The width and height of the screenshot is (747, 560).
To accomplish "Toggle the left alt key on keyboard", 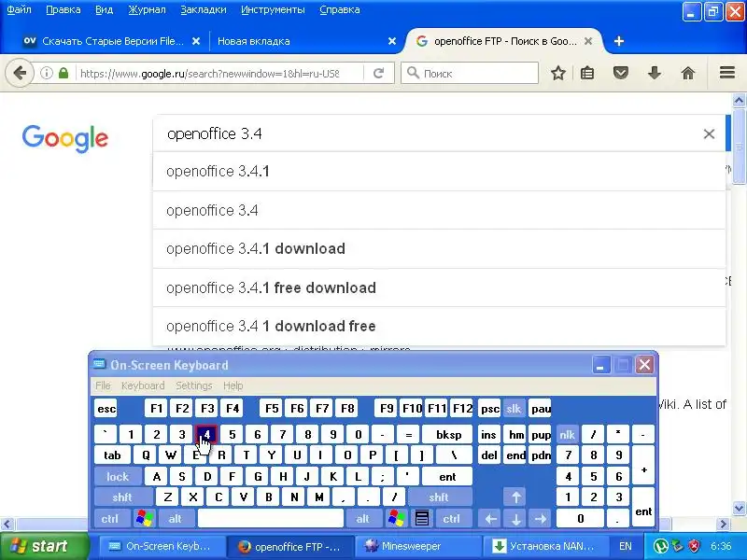I will click(x=175, y=519).
